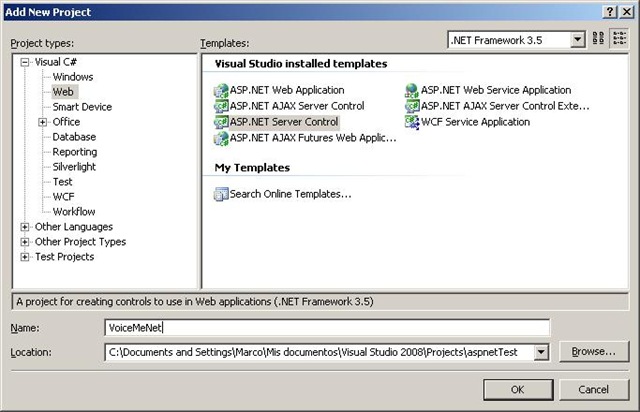Click the ASP.NET AJAX Server Control icon
The height and width of the screenshot is (412, 640).
click(x=221, y=106)
